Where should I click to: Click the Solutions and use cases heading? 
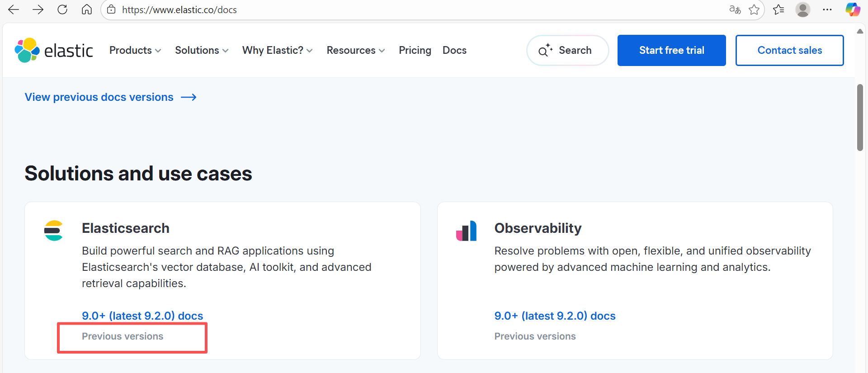(138, 174)
